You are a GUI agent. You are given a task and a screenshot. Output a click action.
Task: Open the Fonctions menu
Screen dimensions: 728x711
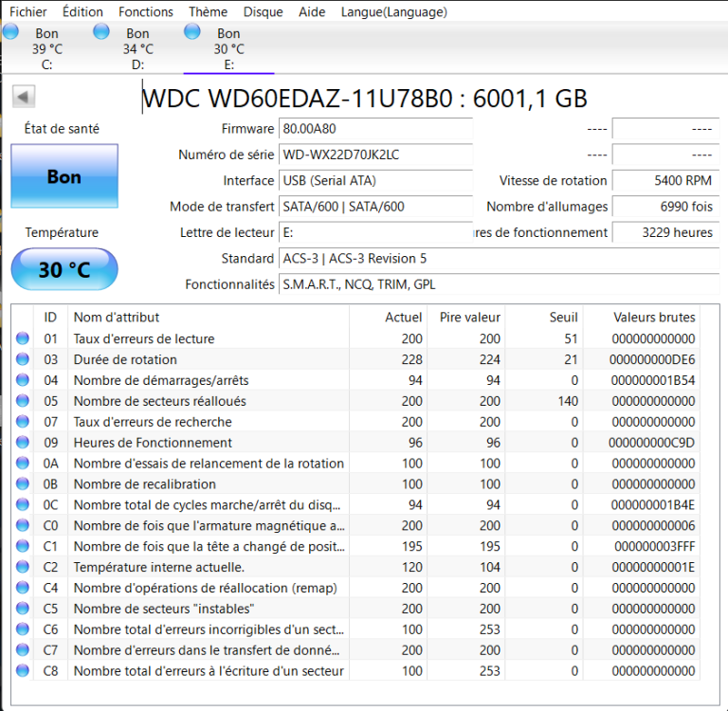pyautogui.click(x=146, y=11)
